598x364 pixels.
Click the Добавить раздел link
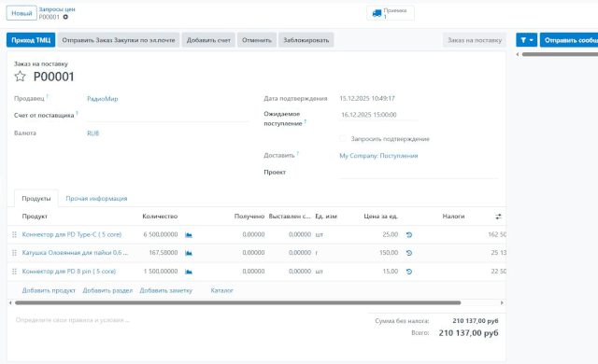[107, 290]
